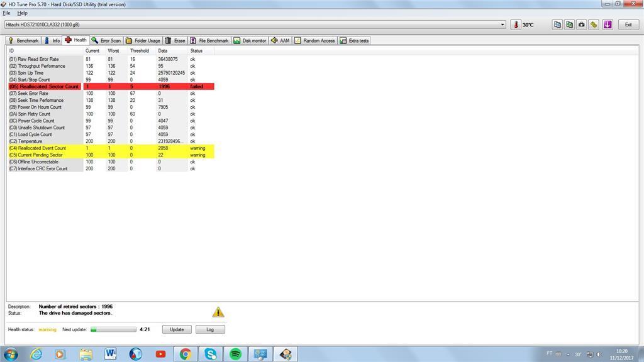
Task: Copy info to clipboard icon (blue pages)
Action: 557,25
